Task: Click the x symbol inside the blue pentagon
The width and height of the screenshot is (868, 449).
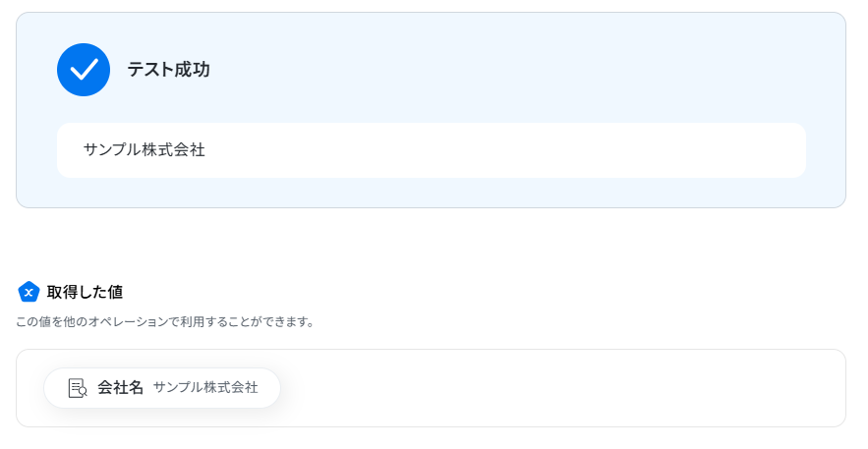Action: click(x=29, y=293)
